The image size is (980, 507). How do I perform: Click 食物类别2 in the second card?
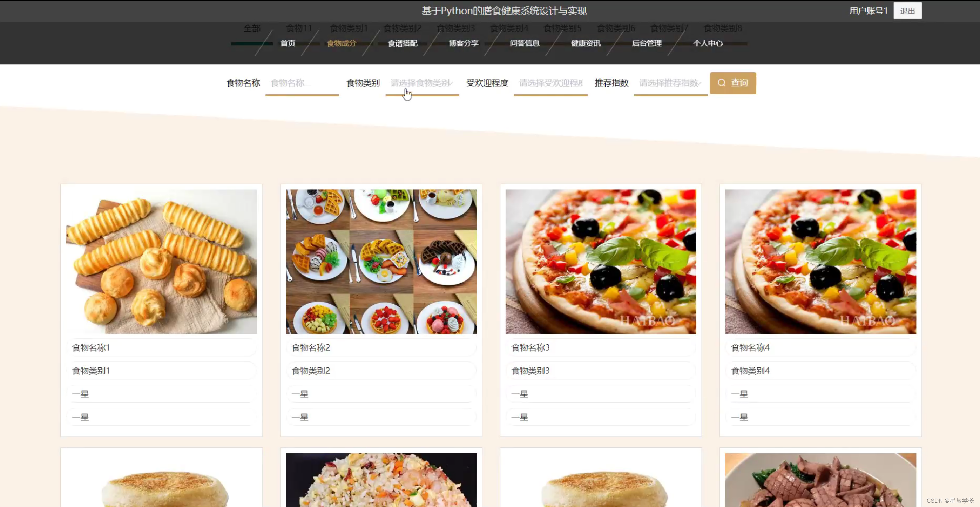311,371
